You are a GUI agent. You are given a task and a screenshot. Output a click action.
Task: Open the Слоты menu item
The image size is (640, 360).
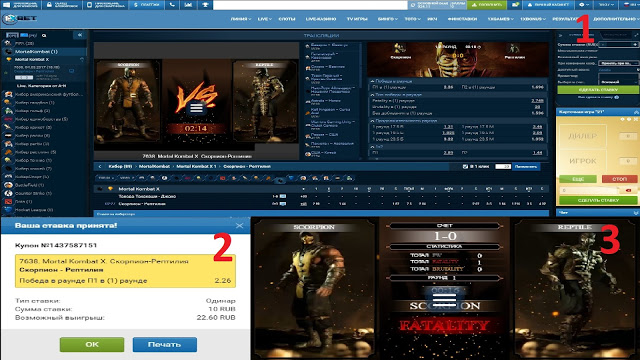[x=287, y=19]
